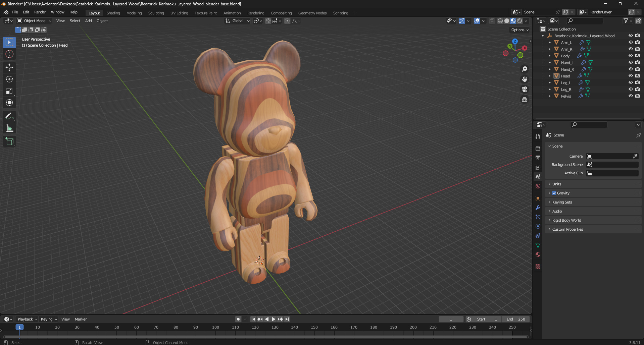644x345 pixels.
Task: Open the World properties tab
Action: coord(538,186)
